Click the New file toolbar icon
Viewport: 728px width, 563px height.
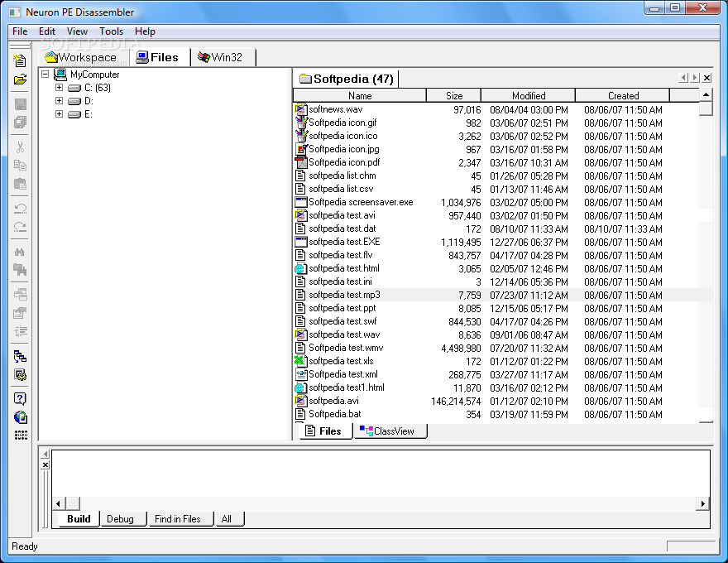20,60
